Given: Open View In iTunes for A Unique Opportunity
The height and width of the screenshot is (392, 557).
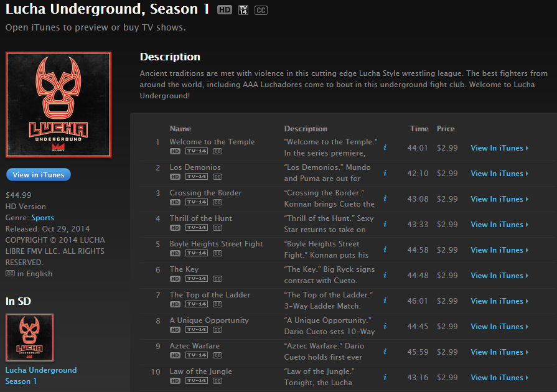Looking at the screenshot, I should [500, 327].
